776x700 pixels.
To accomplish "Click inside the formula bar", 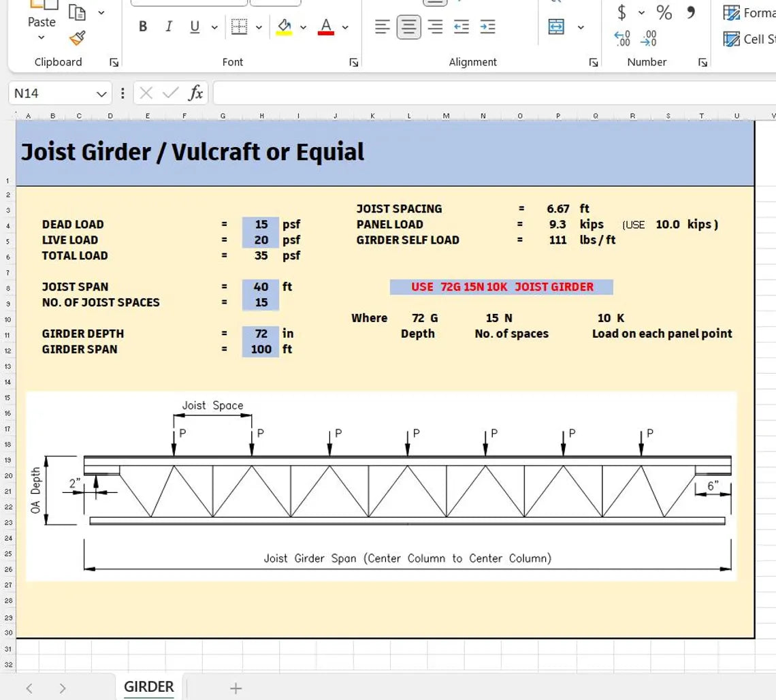I will click(x=494, y=93).
